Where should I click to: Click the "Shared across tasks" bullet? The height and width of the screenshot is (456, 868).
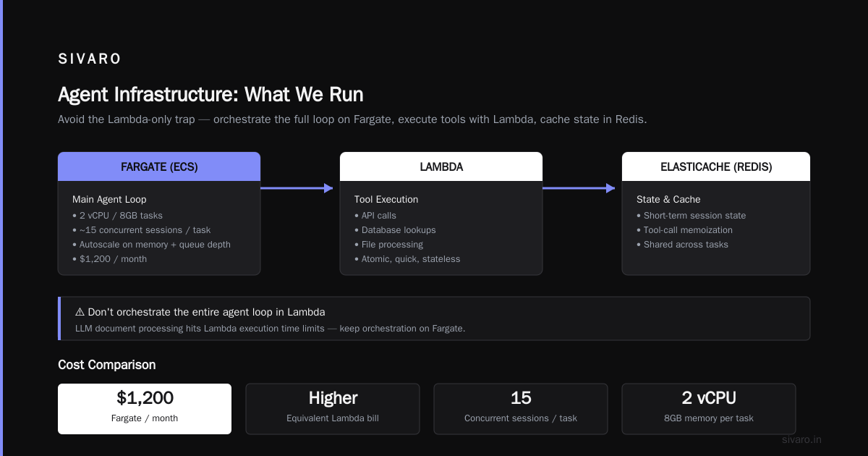pos(682,245)
